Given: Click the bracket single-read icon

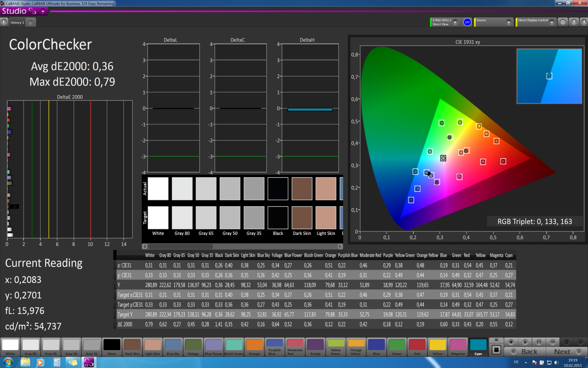Looking at the screenshot, I should tap(539, 342).
